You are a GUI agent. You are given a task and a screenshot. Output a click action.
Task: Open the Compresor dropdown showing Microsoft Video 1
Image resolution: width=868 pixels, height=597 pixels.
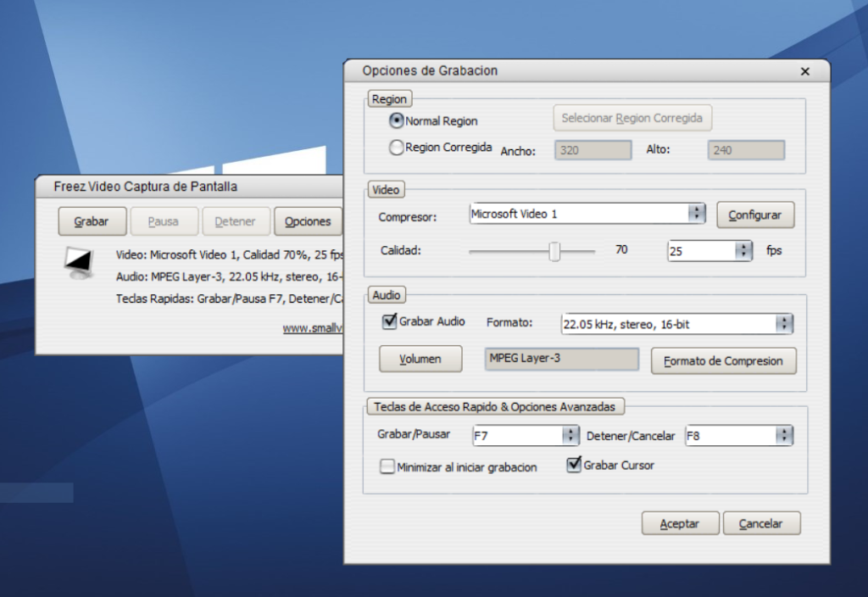point(697,214)
